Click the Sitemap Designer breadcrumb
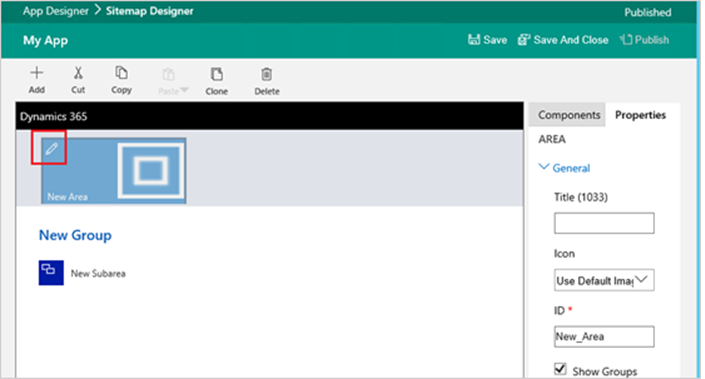The image size is (705, 379). 149,11
